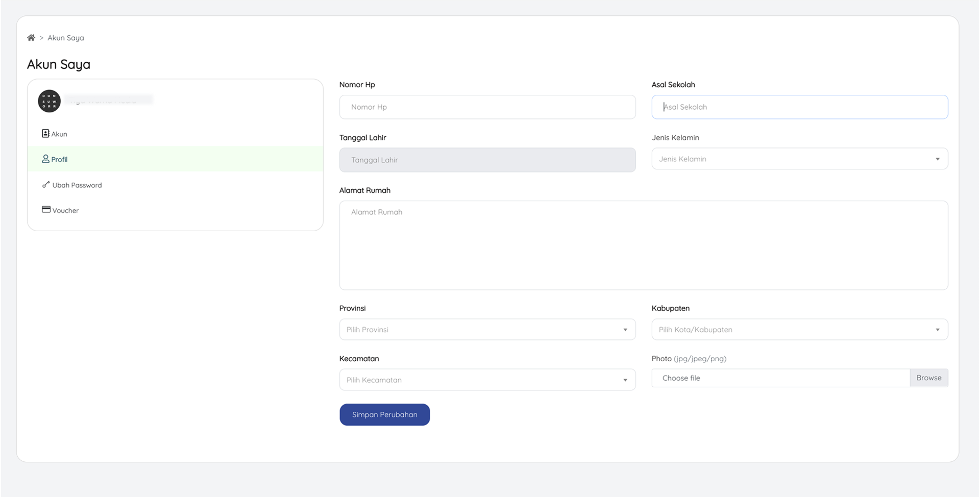Image resolution: width=980 pixels, height=497 pixels.
Task: Select the Voucher card icon
Action: [45, 210]
